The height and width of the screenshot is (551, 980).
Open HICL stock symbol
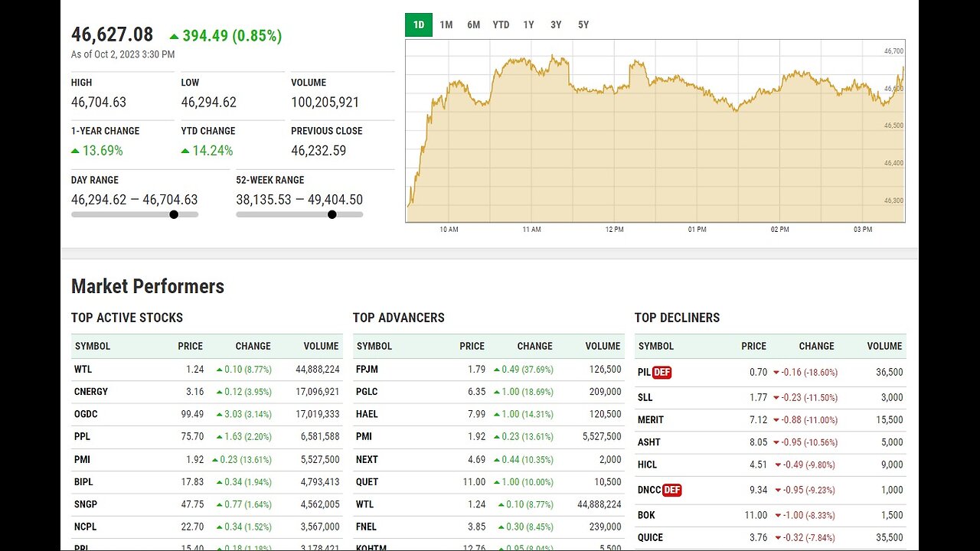click(648, 465)
